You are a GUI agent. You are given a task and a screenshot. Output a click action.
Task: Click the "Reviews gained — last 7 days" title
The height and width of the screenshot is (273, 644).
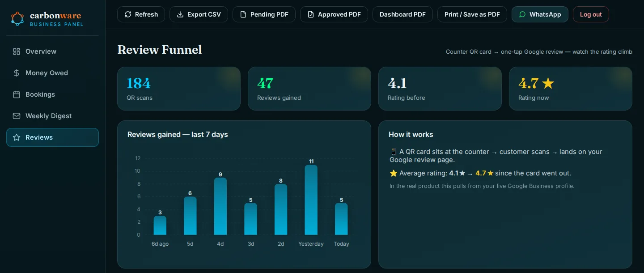click(178, 134)
